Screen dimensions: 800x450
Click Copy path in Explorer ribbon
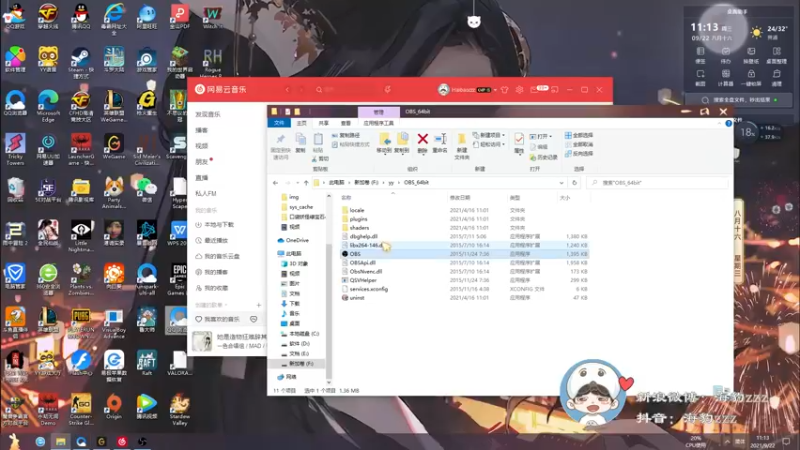tap(345, 135)
